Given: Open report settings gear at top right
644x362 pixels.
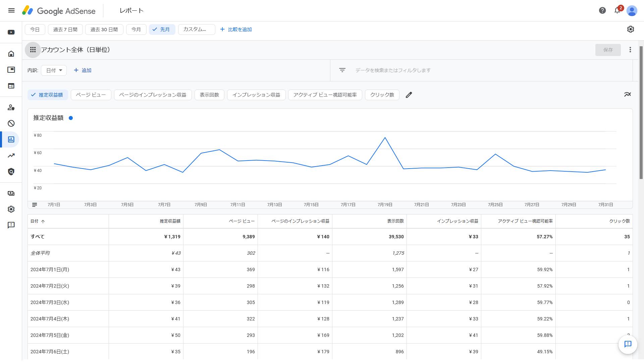Looking at the screenshot, I should pyautogui.click(x=631, y=29).
